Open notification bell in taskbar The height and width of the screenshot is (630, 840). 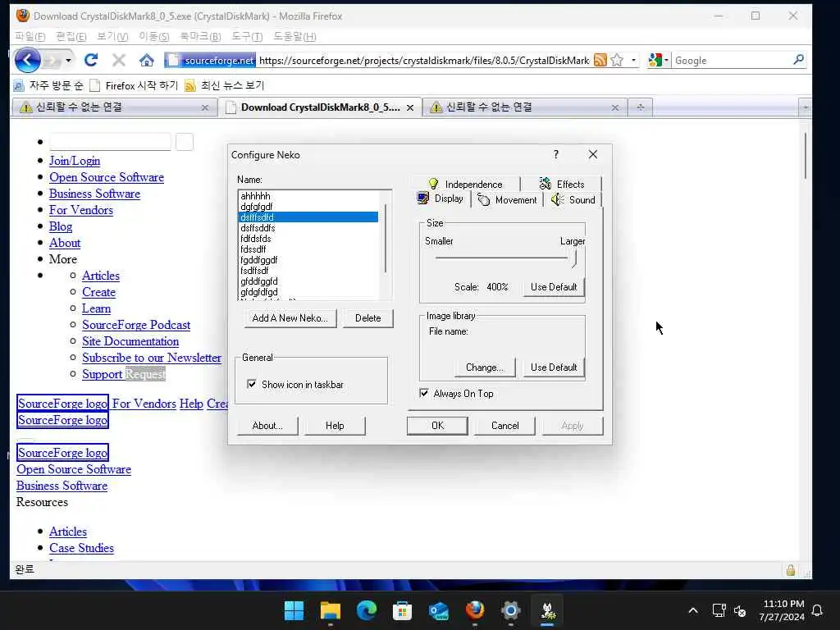click(x=818, y=610)
